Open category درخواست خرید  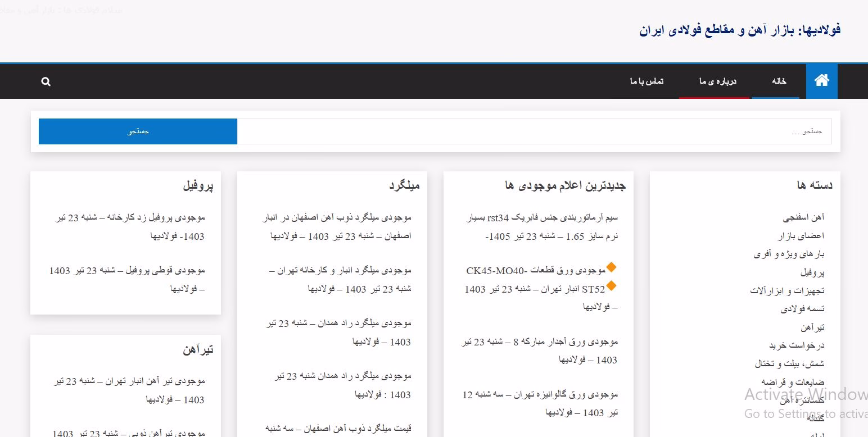797,345
